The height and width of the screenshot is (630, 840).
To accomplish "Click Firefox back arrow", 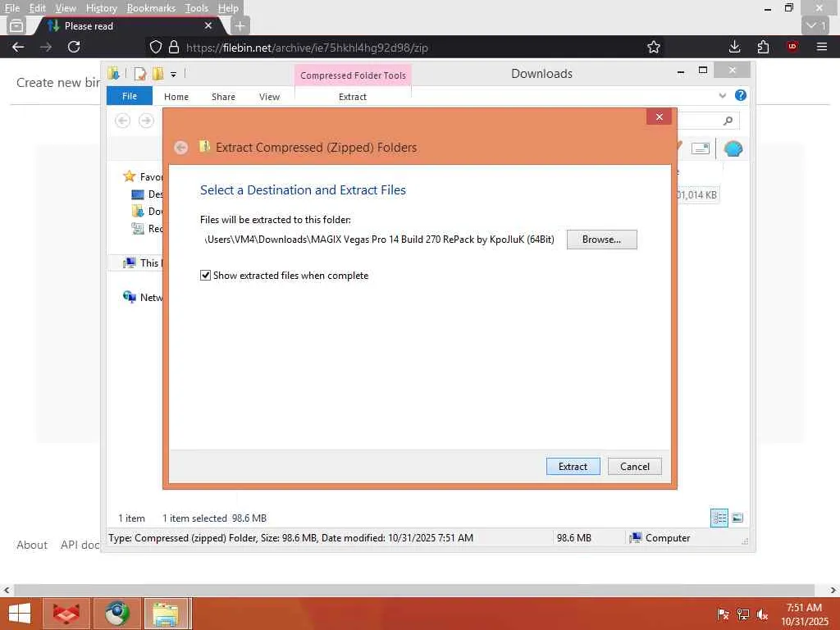I will click(18, 47).
